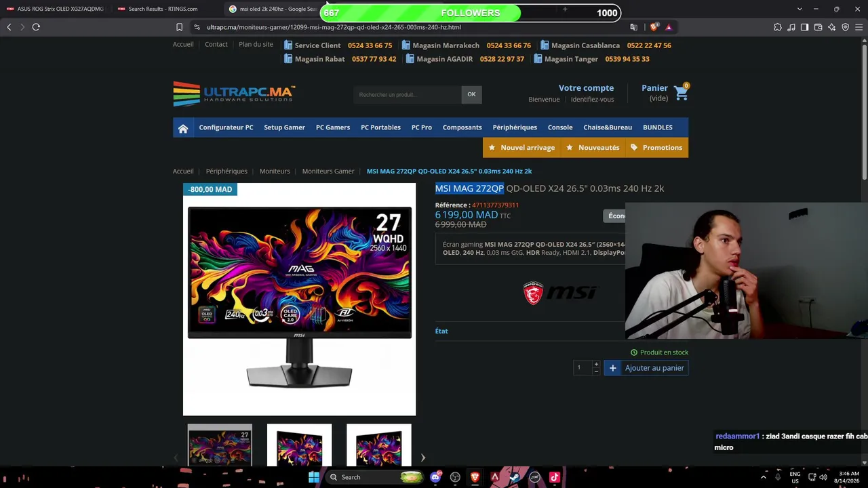Click the Moniteurs breadcrumb link
Image resolution: width=868 pixels, height=488 pixels.
coord(275,171)
